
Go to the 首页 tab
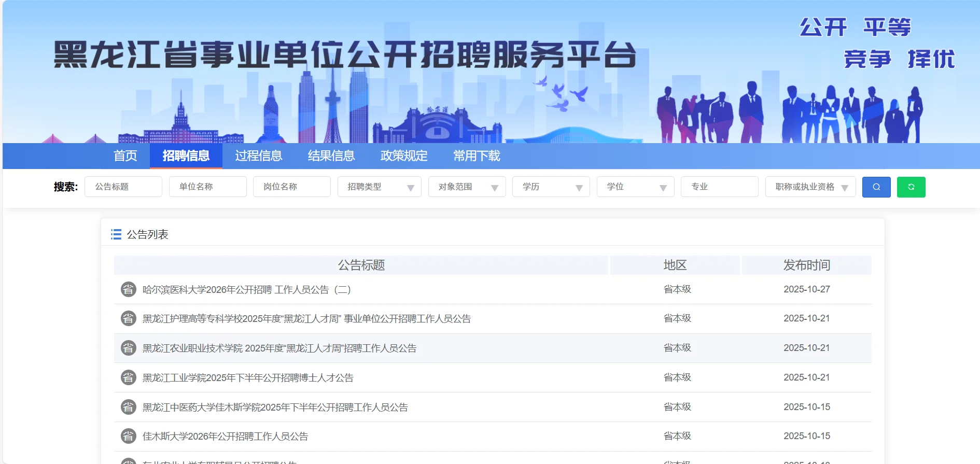pyautogui.click(x=125, y=156)
